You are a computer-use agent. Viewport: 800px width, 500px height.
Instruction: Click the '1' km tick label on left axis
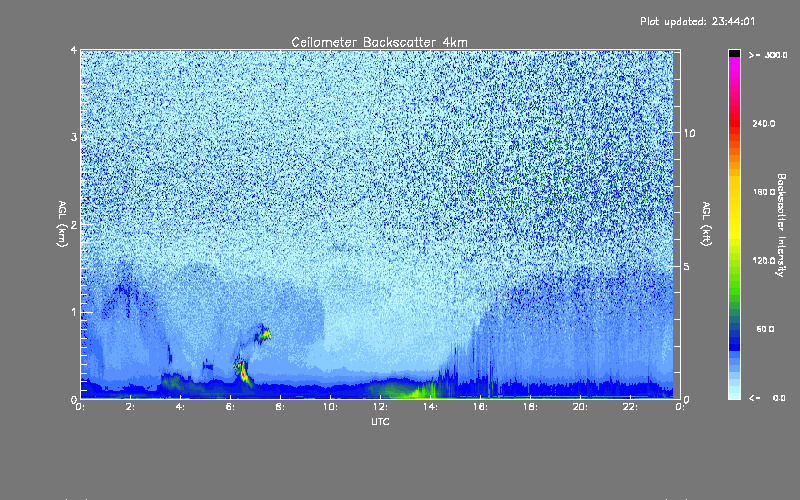click(x=74, y=312)
